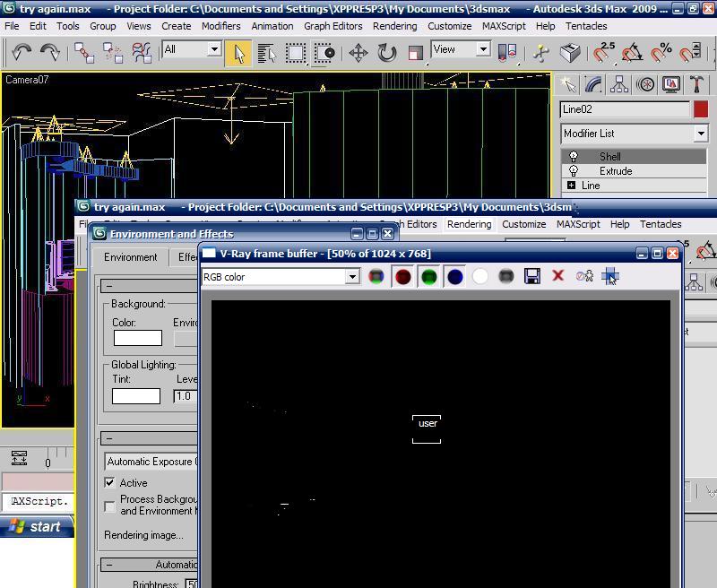
Task: Activate the Select and Move tool
Action: [358, 53]
